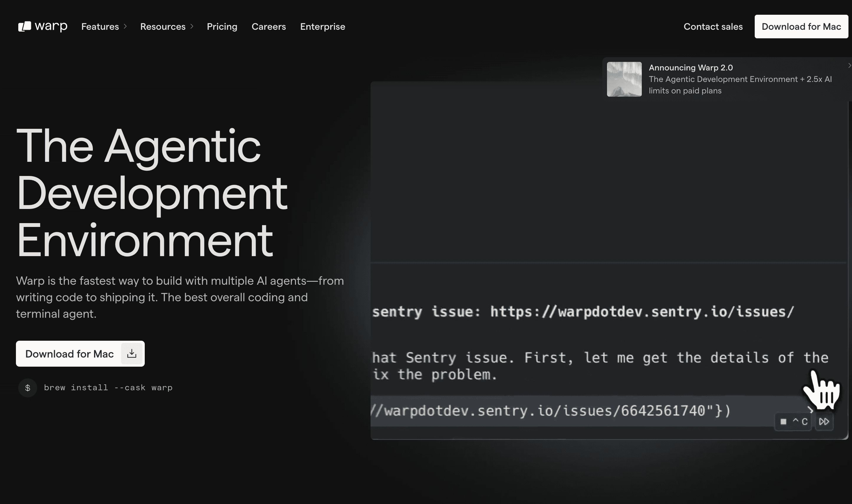Click the hero Download for Mac button
Image resolution: width=852 pixels, height=504 pixels.
[80, 354]
